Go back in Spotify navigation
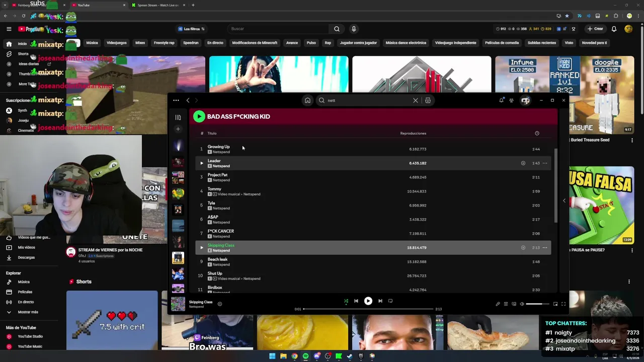The image size is (644, 362). coord(188,100)
